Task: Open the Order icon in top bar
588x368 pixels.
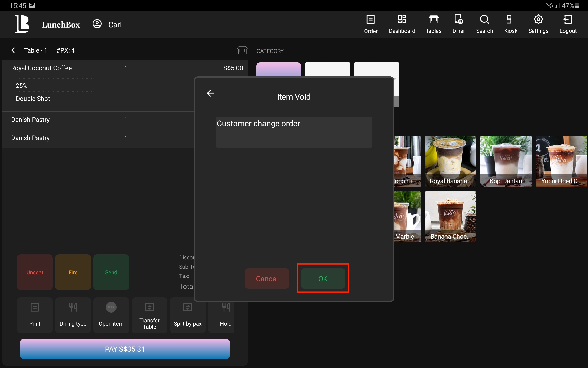Action: (x=370, y=24)
